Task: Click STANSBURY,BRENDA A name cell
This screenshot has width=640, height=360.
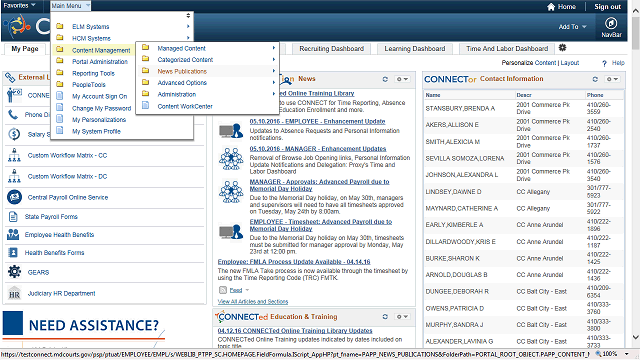Action: (460, 108)
